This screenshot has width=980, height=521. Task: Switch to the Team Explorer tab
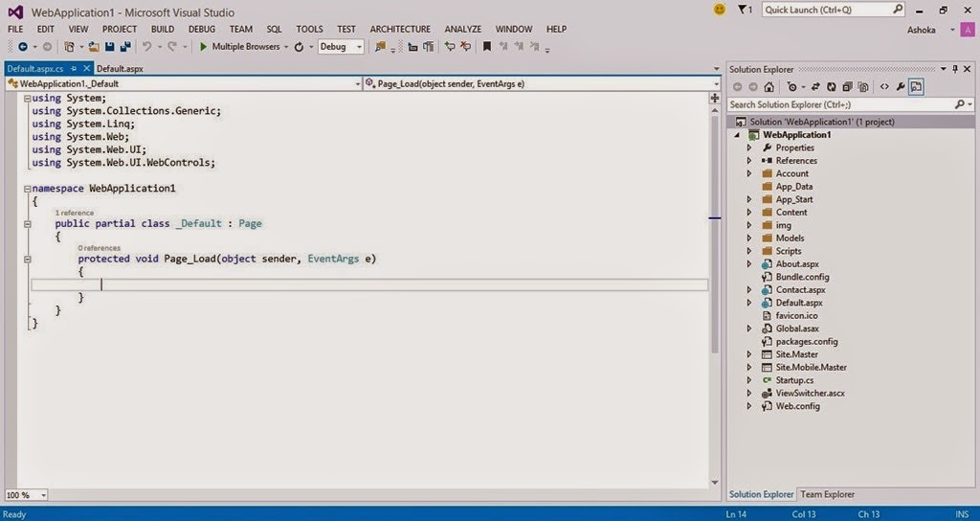click(x=828, y=494)
